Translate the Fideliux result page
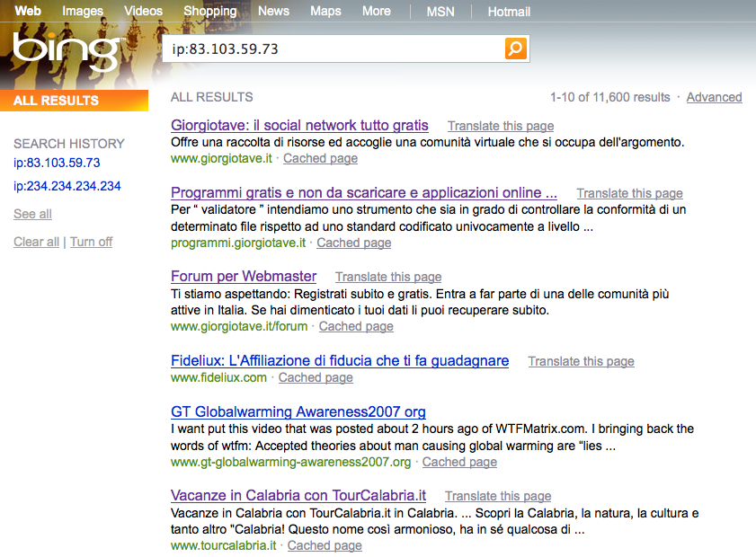756x557 pixels. pos(581,361)
